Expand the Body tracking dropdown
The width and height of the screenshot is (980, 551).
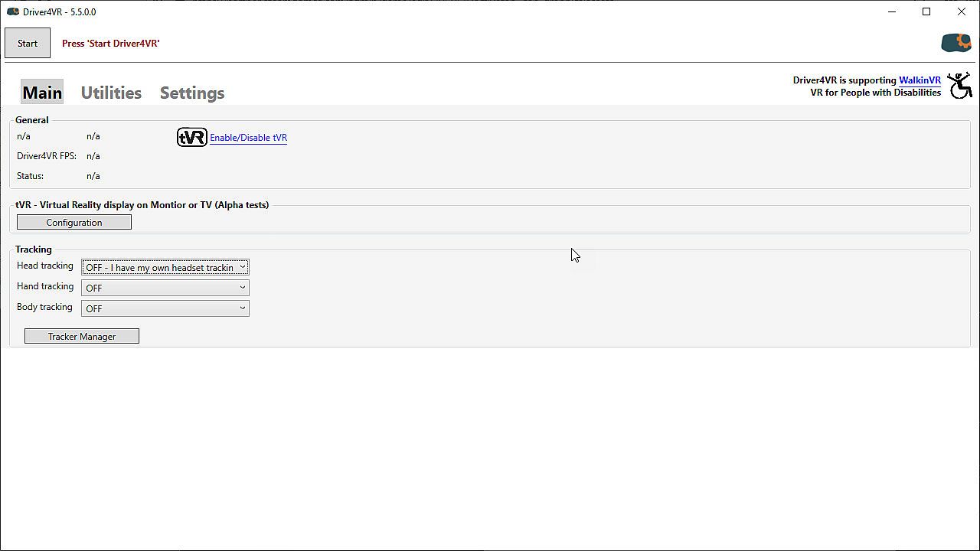click(165, 308)
